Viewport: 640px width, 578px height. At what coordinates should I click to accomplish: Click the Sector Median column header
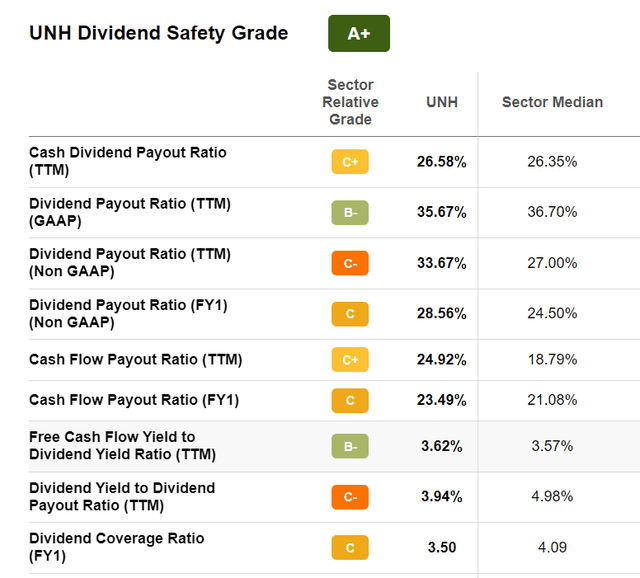pos(552,102)
